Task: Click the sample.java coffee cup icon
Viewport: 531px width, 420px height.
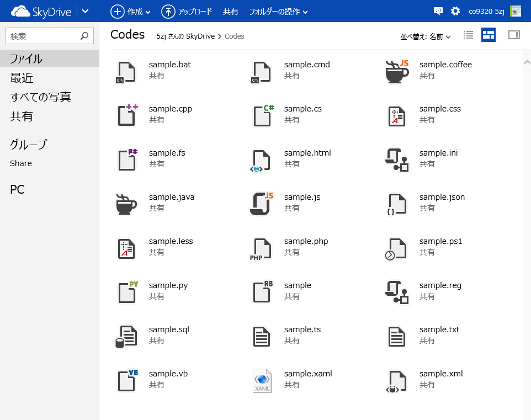Action: coord(126,204)
